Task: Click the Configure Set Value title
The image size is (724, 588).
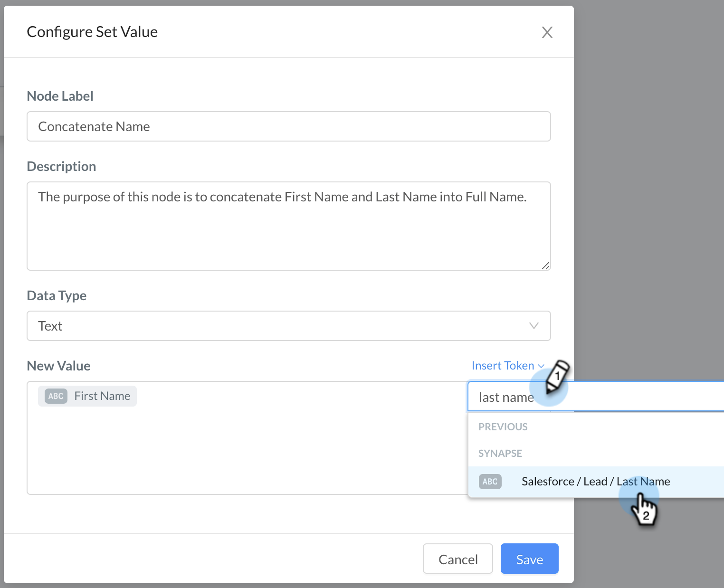Action: 92,32
